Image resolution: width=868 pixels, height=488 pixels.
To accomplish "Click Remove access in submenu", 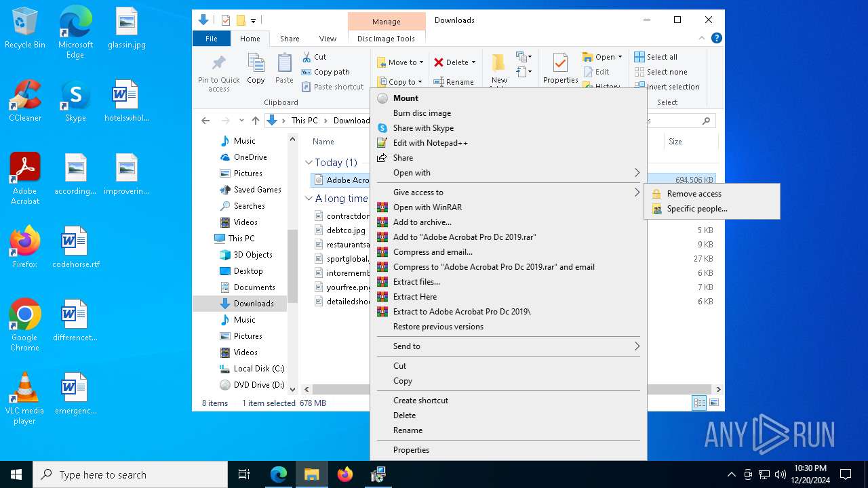I will pyautogui.click(x=694, y=194).
